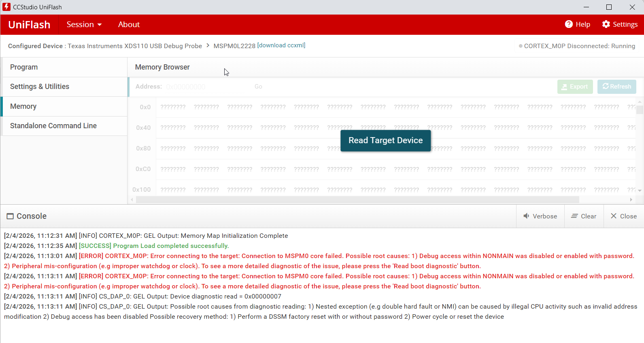Screen dimensions: 644x343
Task: Click the UniFlash home logo
Action: (29, 25)
